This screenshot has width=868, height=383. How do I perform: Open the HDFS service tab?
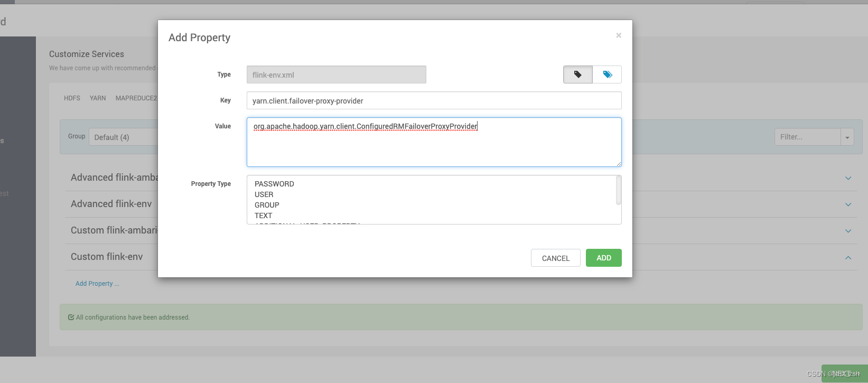[x=72, y=98]
